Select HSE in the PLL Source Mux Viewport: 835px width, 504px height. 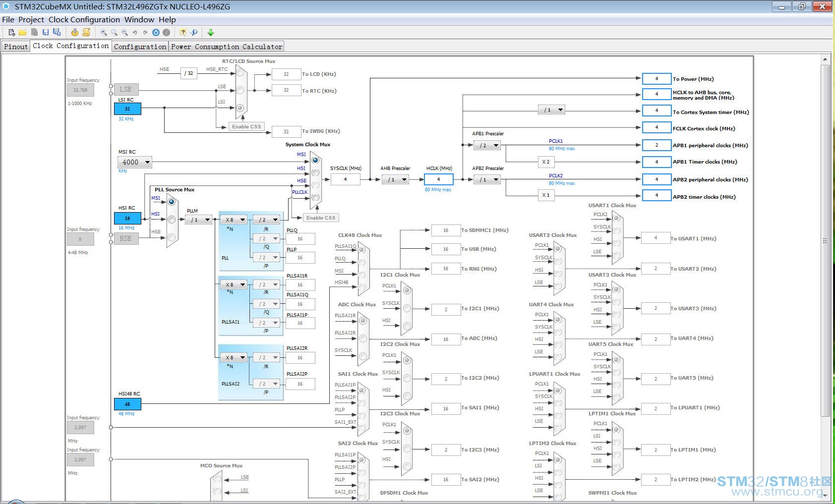[172, 237]
